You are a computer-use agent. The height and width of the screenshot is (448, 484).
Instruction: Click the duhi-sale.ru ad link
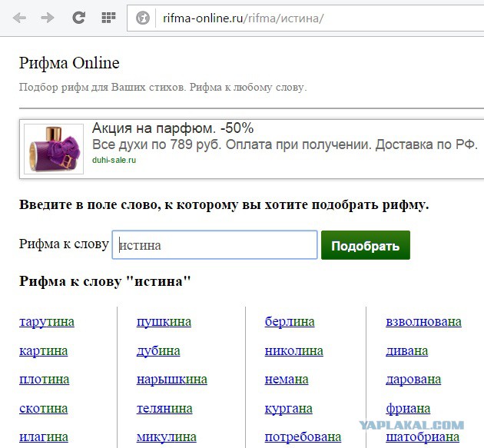114,161
